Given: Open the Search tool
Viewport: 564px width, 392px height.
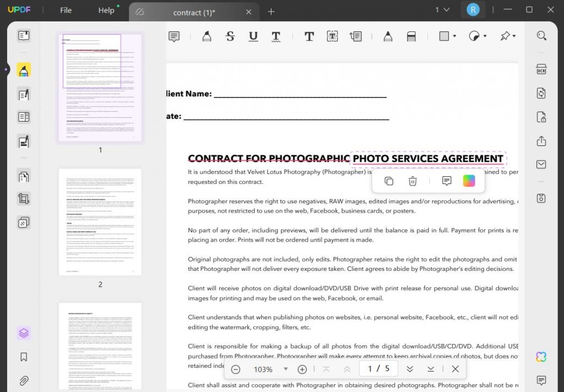Looking at the screenshot, I should [x=541, y=35].
